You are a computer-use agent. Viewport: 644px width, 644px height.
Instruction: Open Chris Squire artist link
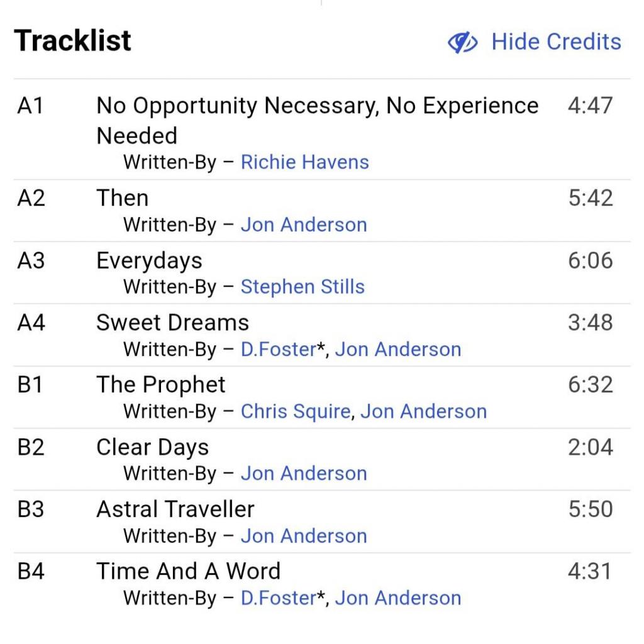pos(296,411)
